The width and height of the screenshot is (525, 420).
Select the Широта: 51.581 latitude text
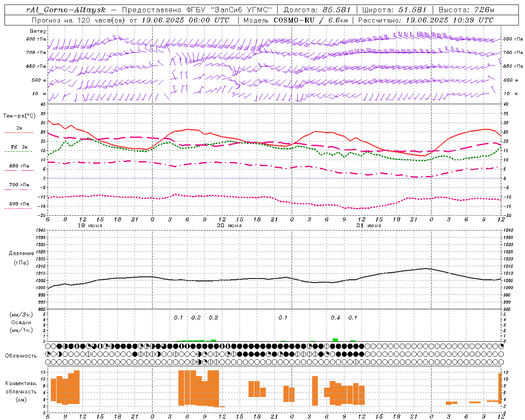click(394, 10)
